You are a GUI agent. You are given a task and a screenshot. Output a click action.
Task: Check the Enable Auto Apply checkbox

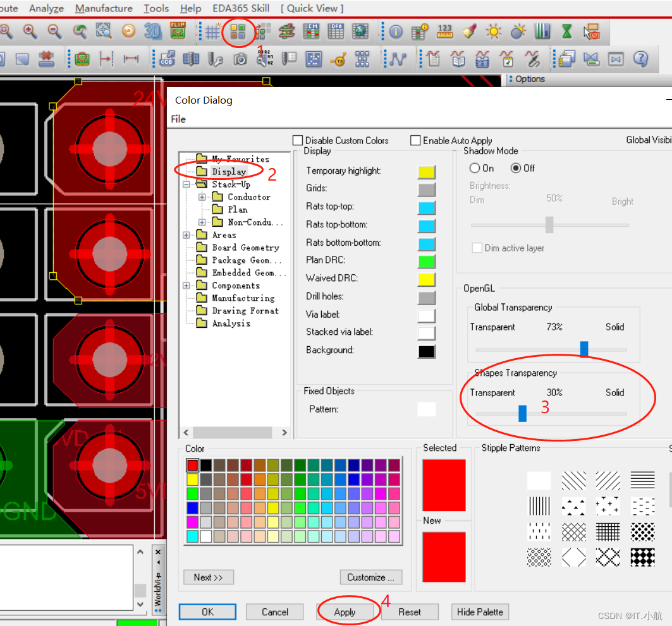pyautogui.click(x=415, y=140)
